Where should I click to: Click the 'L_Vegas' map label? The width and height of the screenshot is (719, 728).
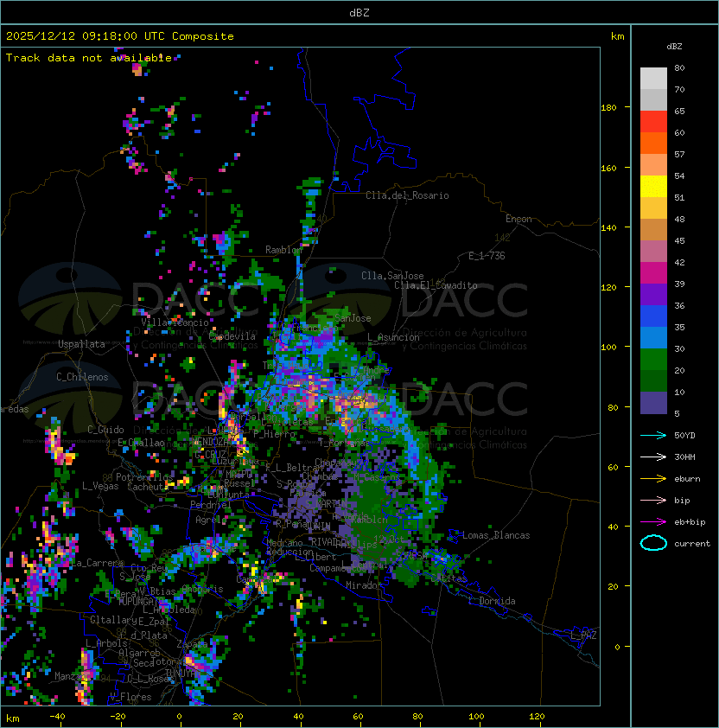pyautogui.click(x=100, y=486)
